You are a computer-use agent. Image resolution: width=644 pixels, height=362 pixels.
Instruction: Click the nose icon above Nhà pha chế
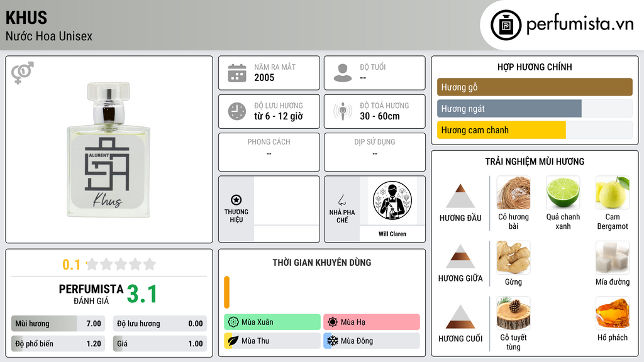341,200
